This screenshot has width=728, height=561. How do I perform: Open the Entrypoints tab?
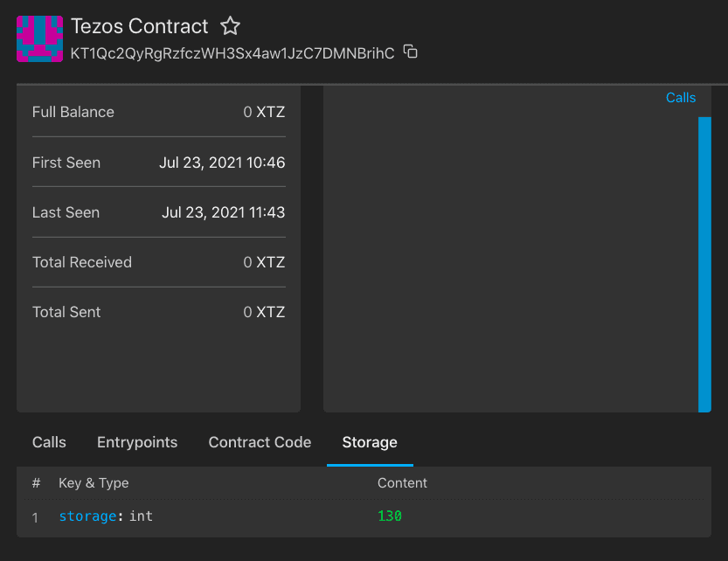tap(137, 442)
